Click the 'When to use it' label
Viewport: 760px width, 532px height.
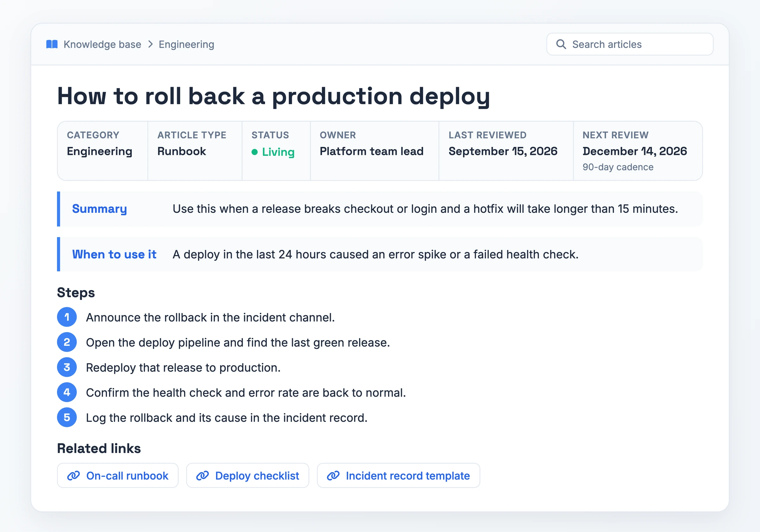(114, 254)
